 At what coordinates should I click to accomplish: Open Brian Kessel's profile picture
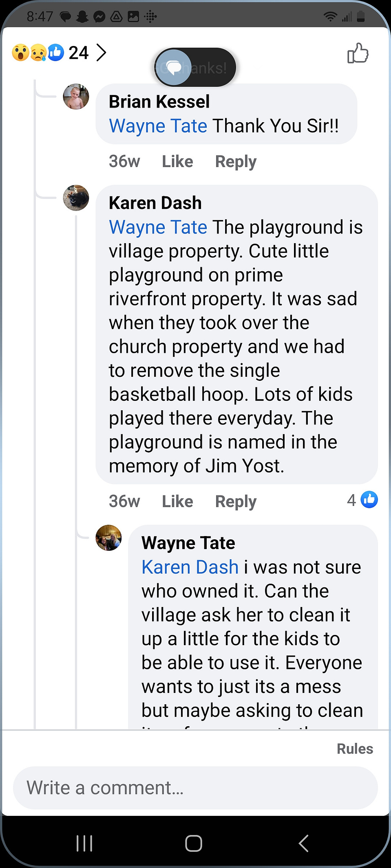point(76,97)
